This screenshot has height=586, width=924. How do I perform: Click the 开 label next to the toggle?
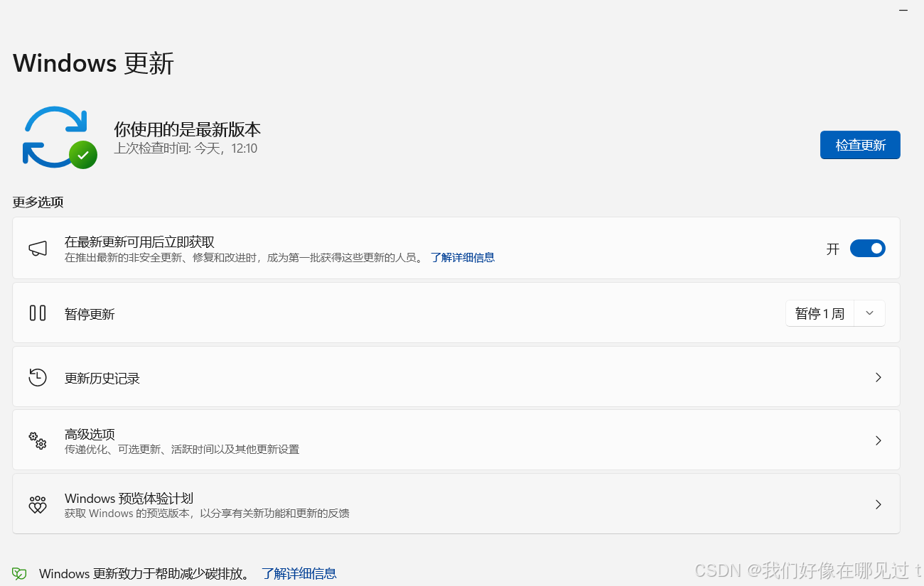tap(833, 249)
